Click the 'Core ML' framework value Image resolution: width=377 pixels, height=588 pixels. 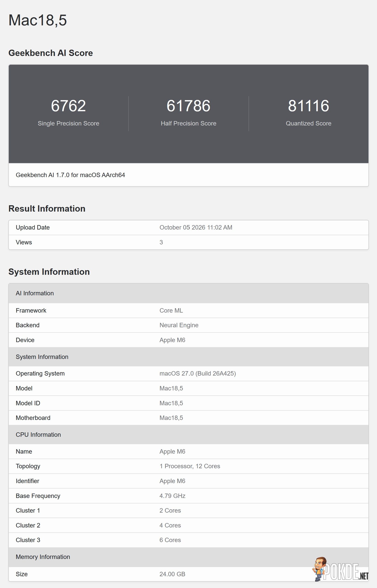[x=171, y=310]
